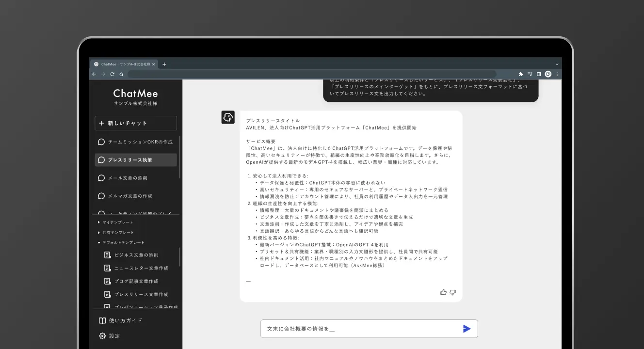
Task: Click the サービス概要 heading text
Action: (x=261, y=142)
